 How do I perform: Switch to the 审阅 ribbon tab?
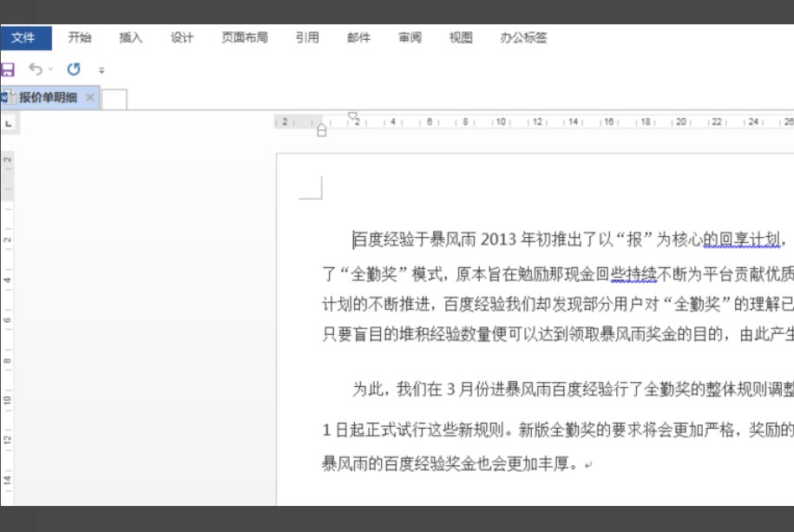tap(409, 37)
